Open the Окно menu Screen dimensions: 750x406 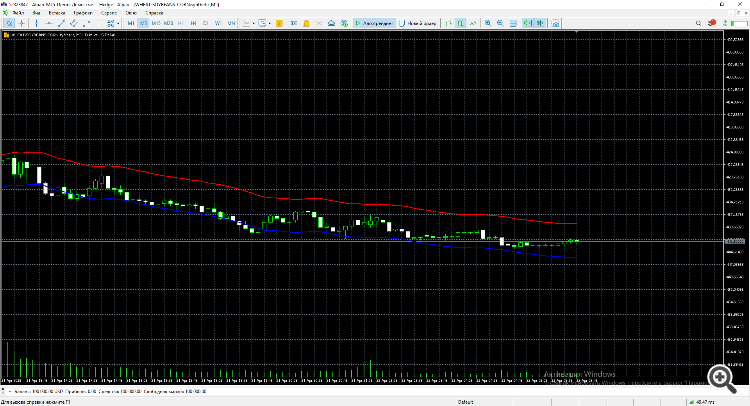[131, 13]
